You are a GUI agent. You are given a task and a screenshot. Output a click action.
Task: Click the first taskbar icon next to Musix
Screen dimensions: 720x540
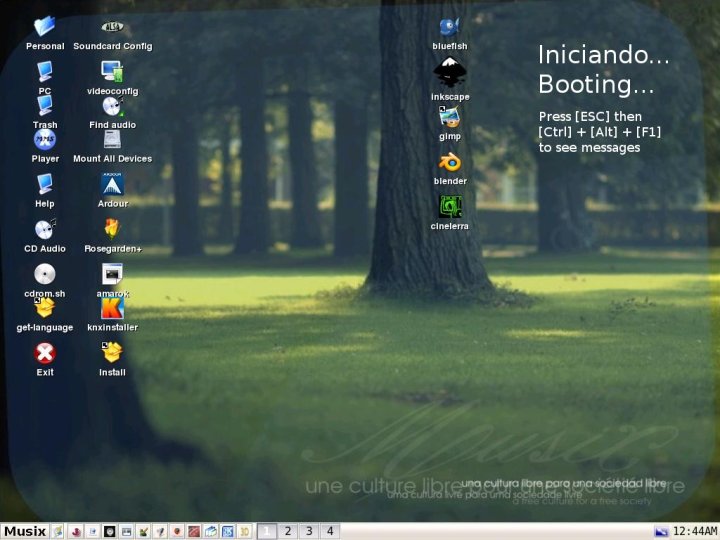[x=58, y=532]
